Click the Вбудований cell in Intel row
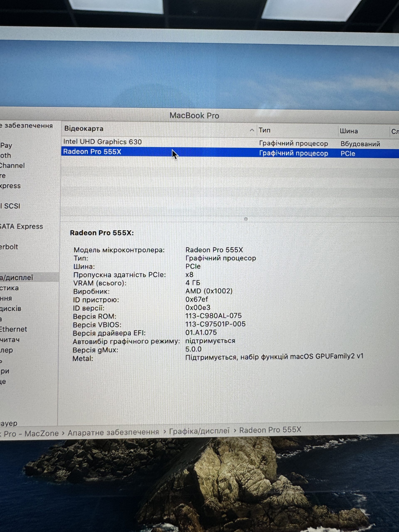Viewport: 399px width, 532px height. point(360,144)
